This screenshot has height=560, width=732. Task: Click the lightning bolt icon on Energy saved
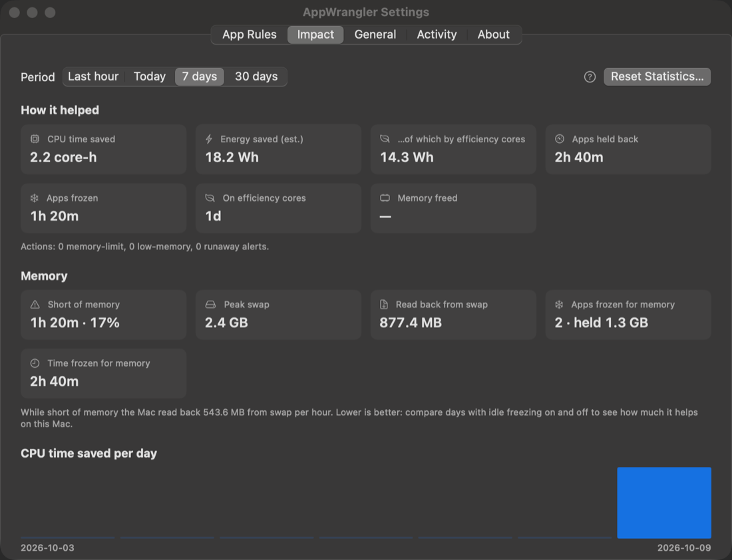pyautogui.click(x=209, y=139)
